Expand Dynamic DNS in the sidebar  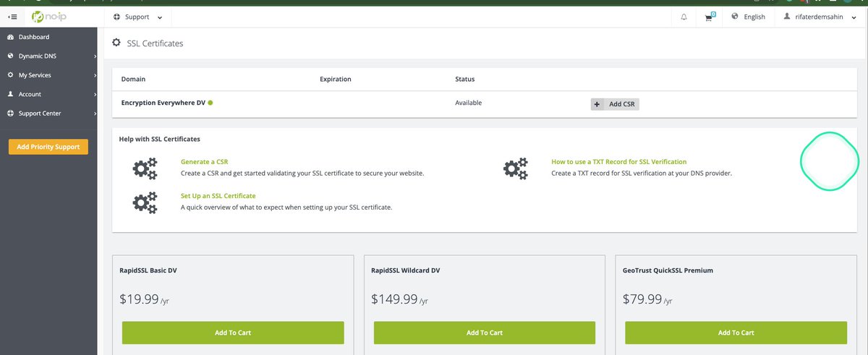pos(48,56)
